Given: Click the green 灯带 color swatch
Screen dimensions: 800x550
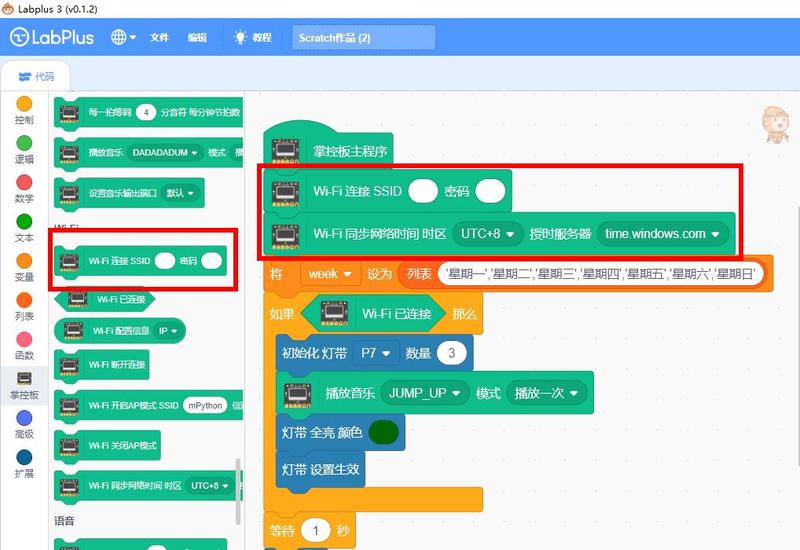Looking at the screenshot, I should (382, 433).
